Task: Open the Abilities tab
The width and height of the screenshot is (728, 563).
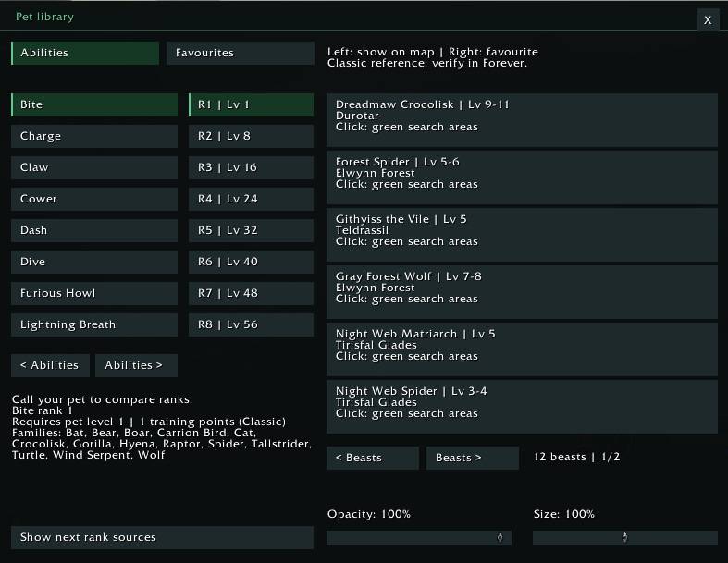Action: 85,53
